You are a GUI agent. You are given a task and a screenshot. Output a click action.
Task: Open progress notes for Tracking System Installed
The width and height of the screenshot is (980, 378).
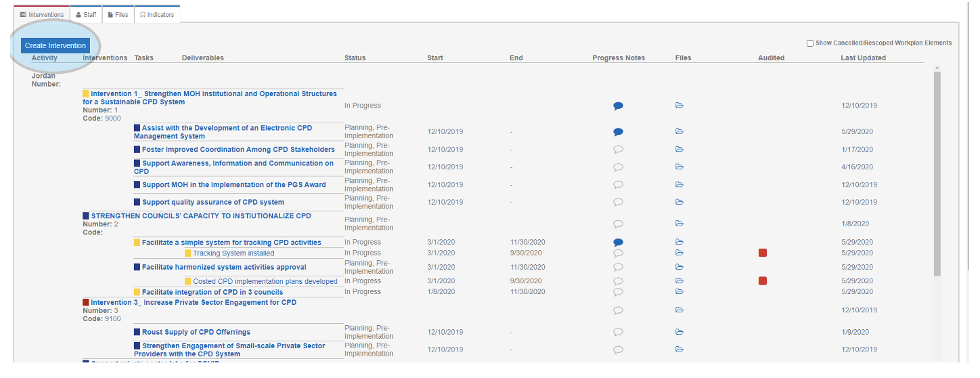(x=618, y=253)
